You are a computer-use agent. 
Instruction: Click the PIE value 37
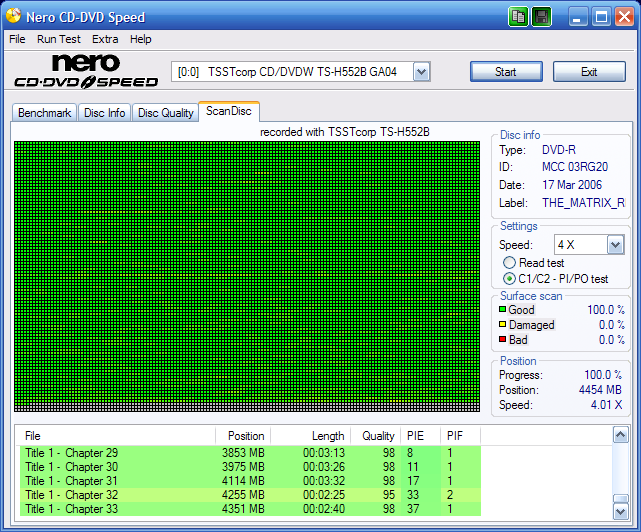tap(413, 509)
